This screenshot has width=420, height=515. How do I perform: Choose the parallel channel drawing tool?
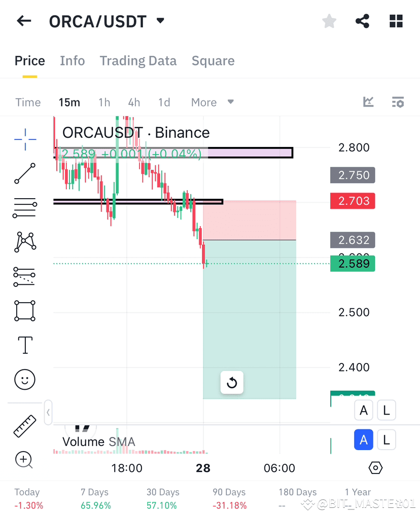click(x=24, y=277)
